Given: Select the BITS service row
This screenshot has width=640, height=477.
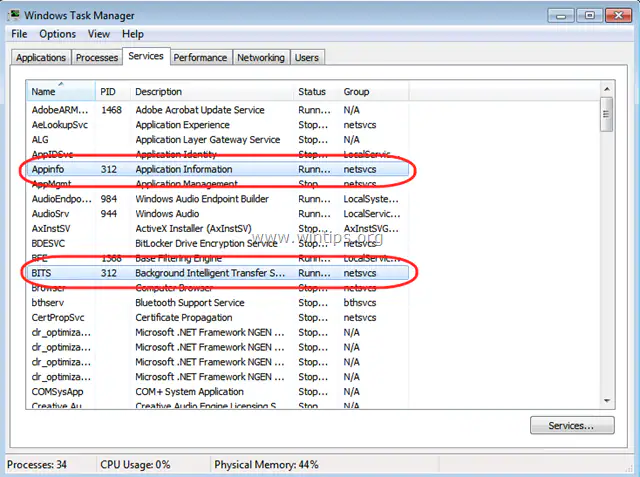Looking at the screenshot, I should (218, 273).
